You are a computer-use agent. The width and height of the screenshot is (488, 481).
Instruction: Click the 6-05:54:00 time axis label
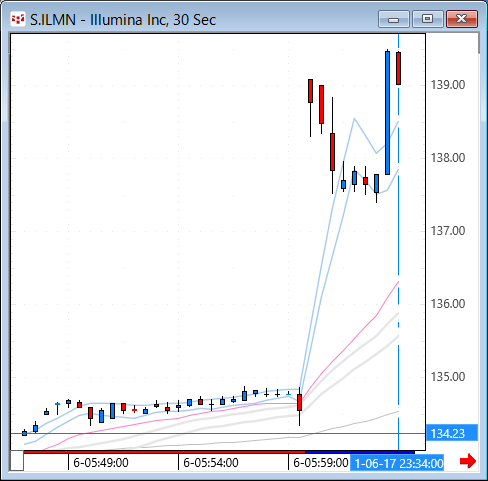(211, 463)
